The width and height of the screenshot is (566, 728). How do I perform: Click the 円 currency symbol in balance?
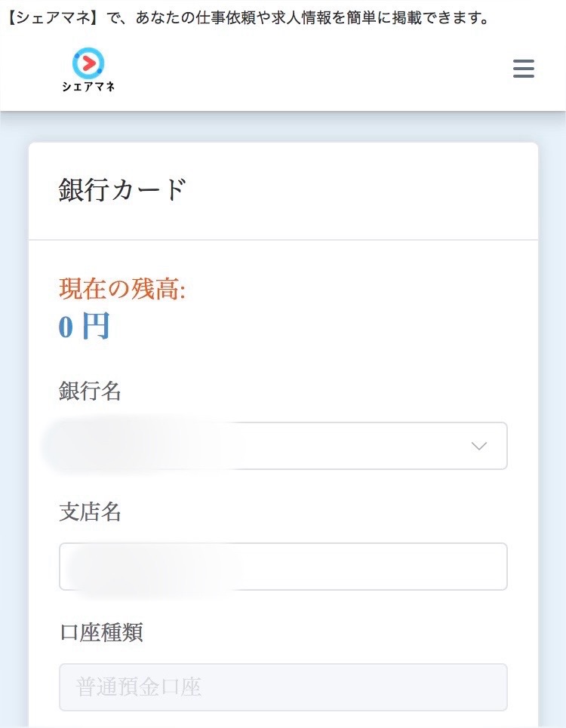[x=96, y=327]
